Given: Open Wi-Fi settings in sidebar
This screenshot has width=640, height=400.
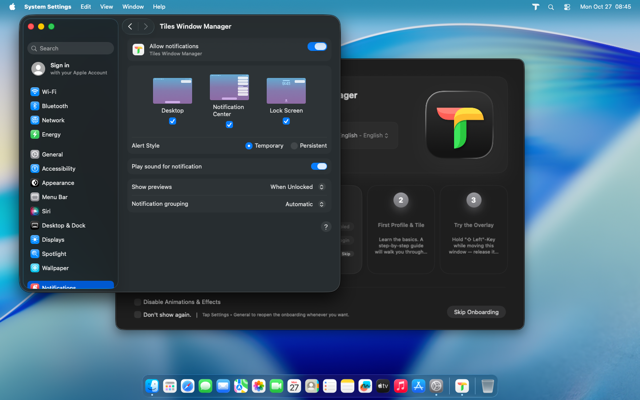Looking at the screenshot, I should (x=49, y=91).
